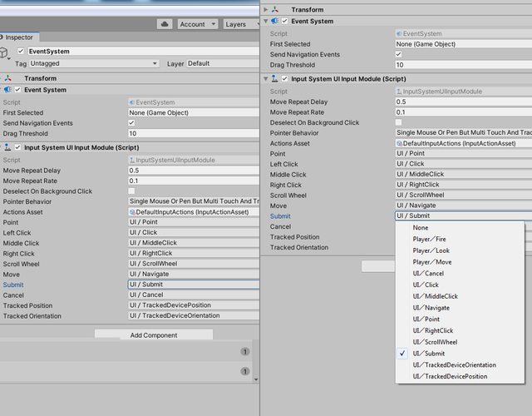Click the Transform icon in left Inspector
The width and height of the screenshot is (532, 416).
[x=7, y=78]
